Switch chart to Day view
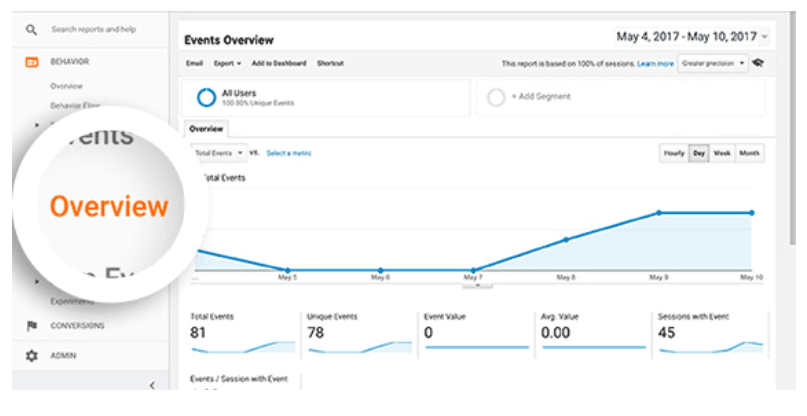 (x=699, y=153)
